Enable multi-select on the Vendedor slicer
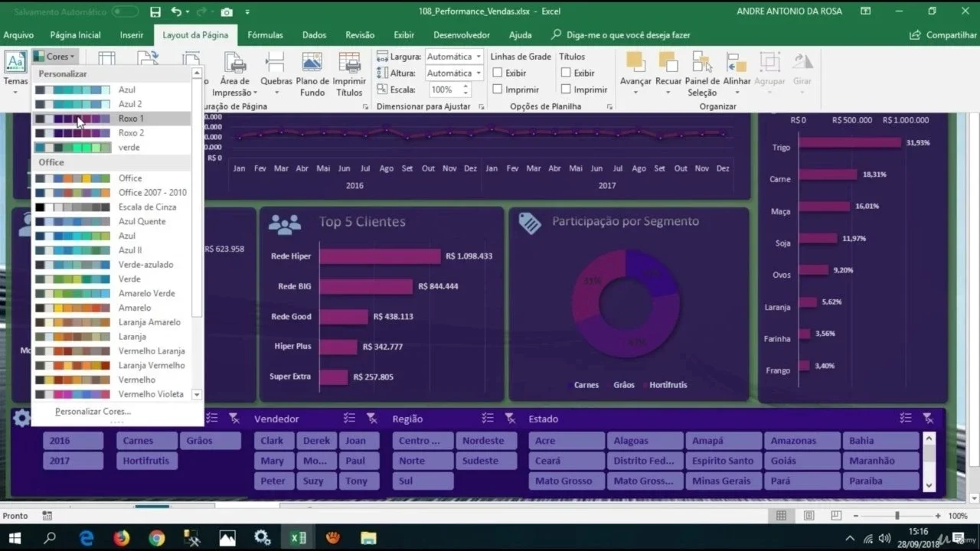This screenshot has width=980, height=551. 349,418
